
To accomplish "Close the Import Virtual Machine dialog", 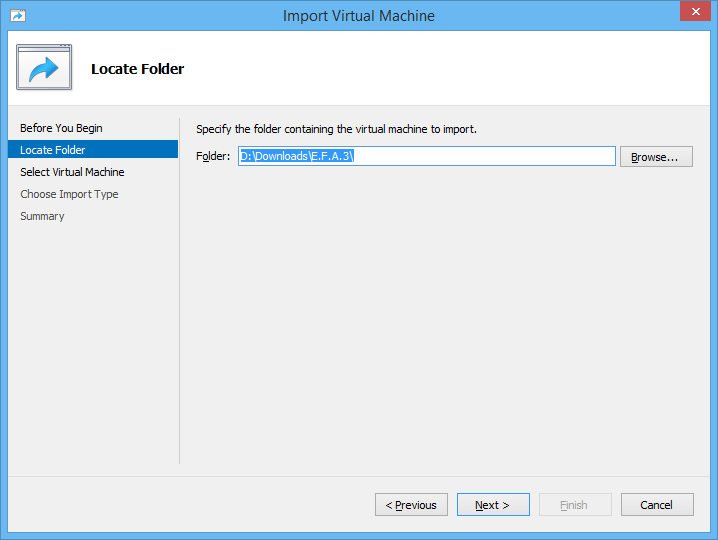I will [x=694, y=13].
